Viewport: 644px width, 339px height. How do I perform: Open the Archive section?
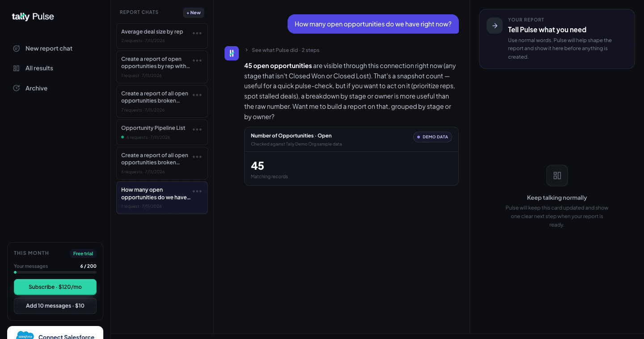point(36,88)
